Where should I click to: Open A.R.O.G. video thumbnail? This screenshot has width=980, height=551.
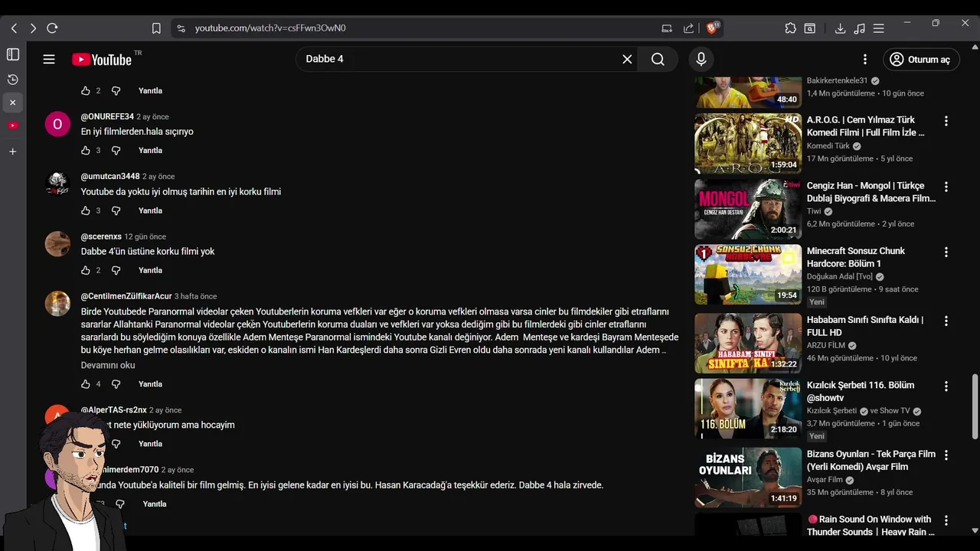(748, 144)
